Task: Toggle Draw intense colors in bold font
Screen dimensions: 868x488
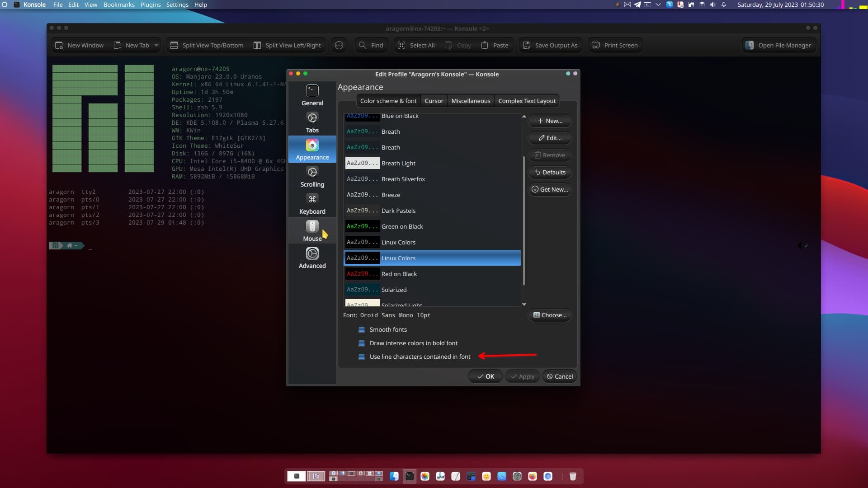Action: pyautogui.click(x=362, y=343)
